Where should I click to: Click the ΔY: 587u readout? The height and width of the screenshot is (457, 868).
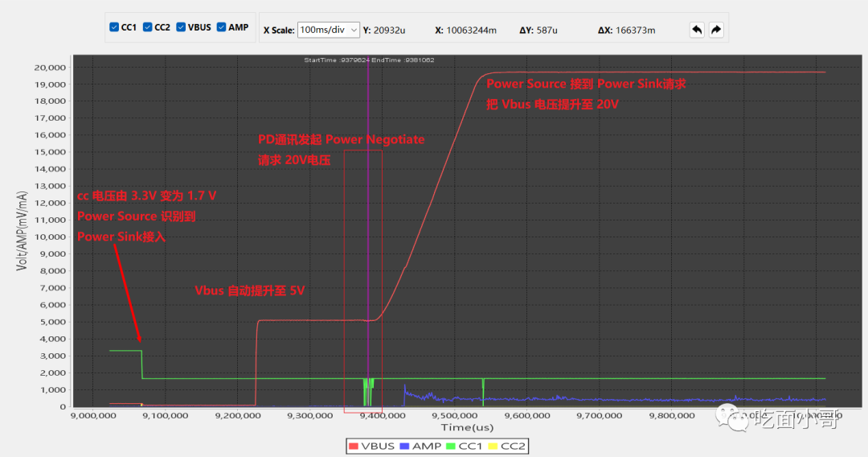pos(538,31)
